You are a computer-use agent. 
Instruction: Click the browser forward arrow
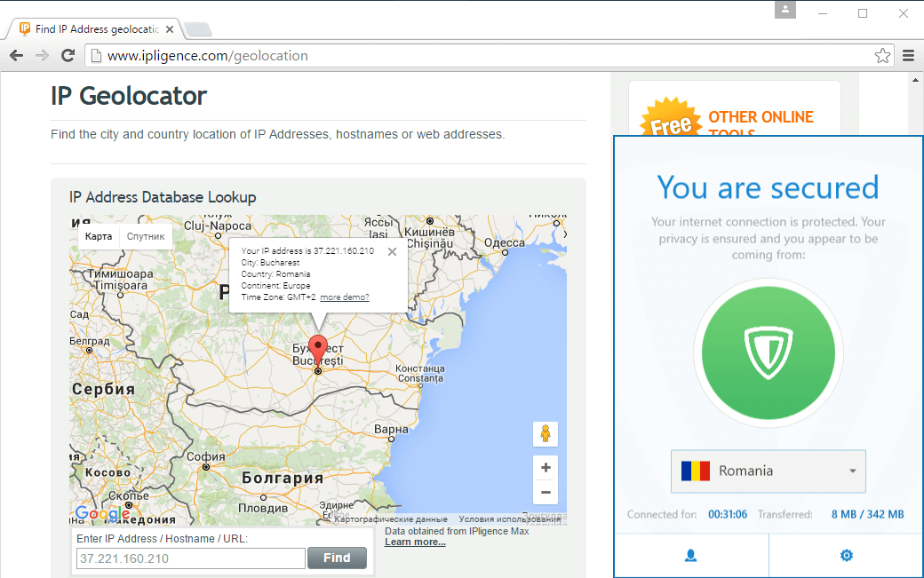coord(42,55)
